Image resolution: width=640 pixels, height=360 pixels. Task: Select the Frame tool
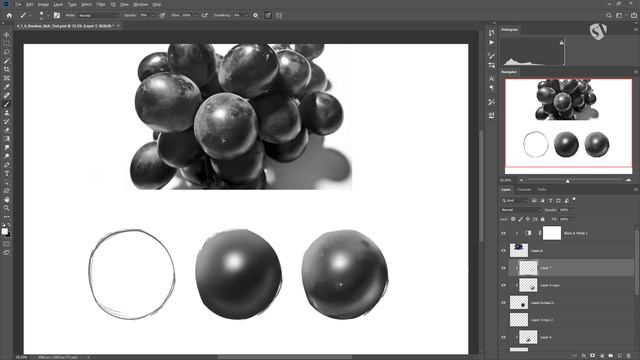click(7, 78)
